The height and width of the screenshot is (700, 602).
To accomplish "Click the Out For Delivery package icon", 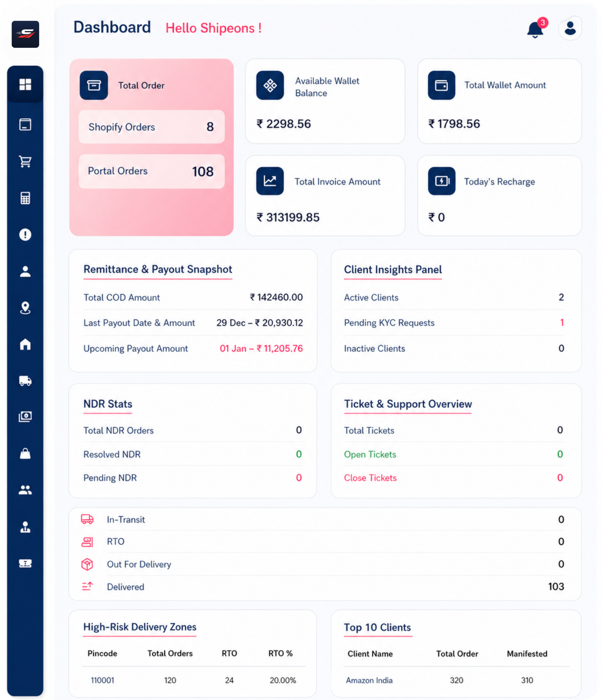I will (x=87, y=564).
